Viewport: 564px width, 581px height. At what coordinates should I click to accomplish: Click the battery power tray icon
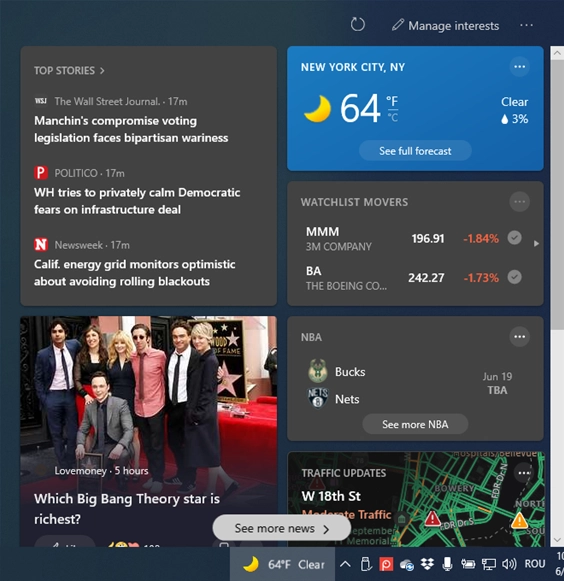pyautogui.click(x=468, y=564)
